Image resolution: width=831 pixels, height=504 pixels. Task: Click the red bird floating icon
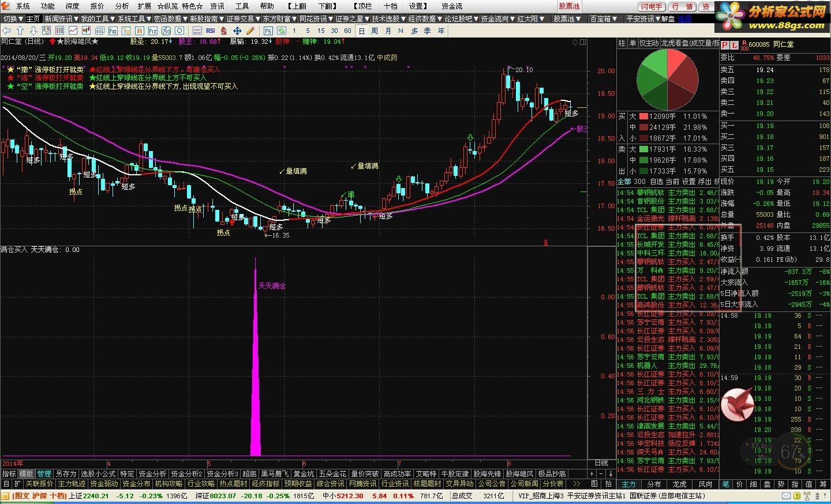point(738,404)
